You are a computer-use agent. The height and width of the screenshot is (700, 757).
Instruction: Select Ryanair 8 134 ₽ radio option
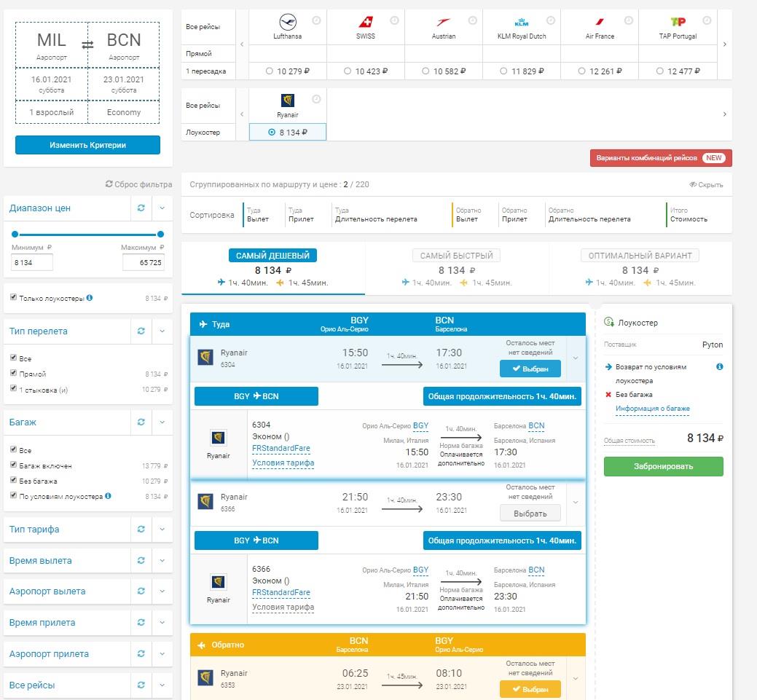coord(272,133)
